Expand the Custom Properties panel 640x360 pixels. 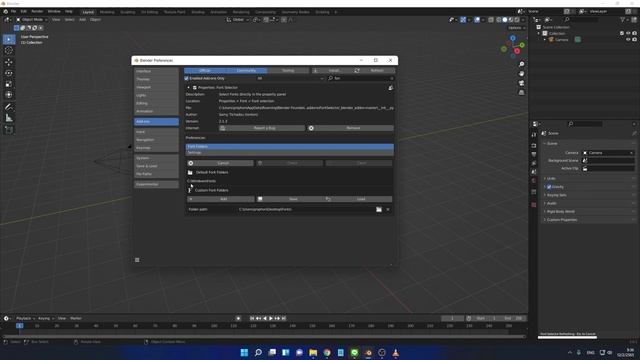pyautogui.click(x=561, y=220)
